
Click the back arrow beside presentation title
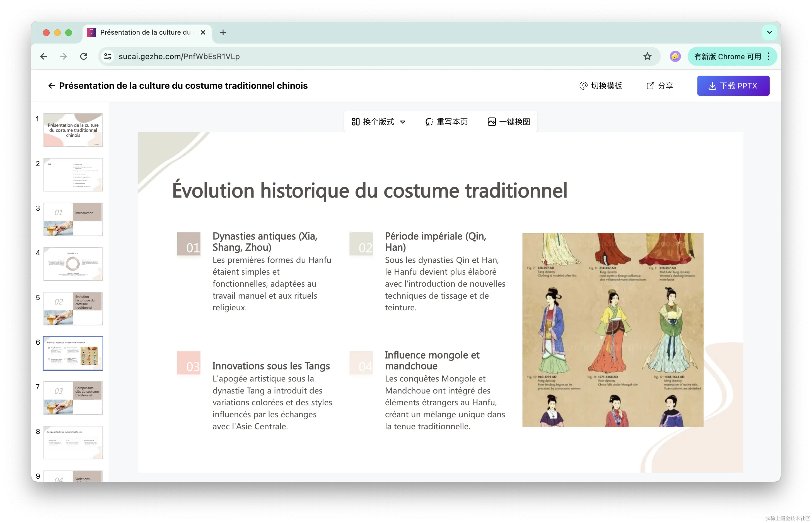pos(52,86)
